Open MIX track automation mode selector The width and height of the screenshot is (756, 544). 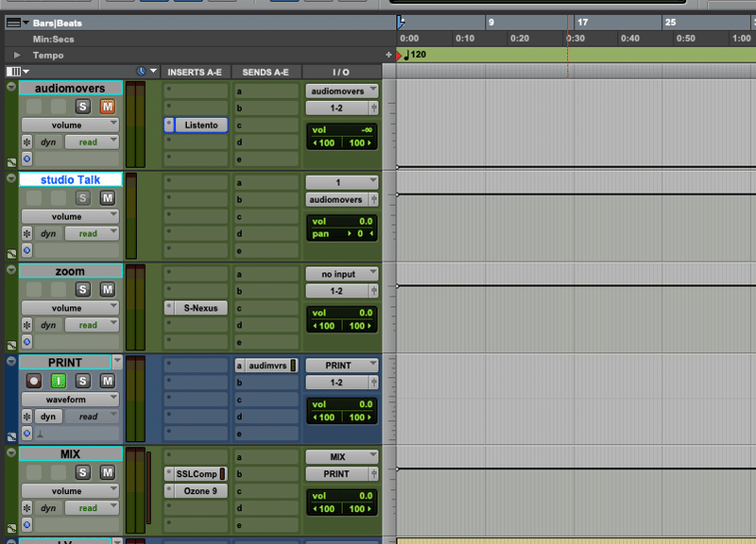[x=92, y=508]
